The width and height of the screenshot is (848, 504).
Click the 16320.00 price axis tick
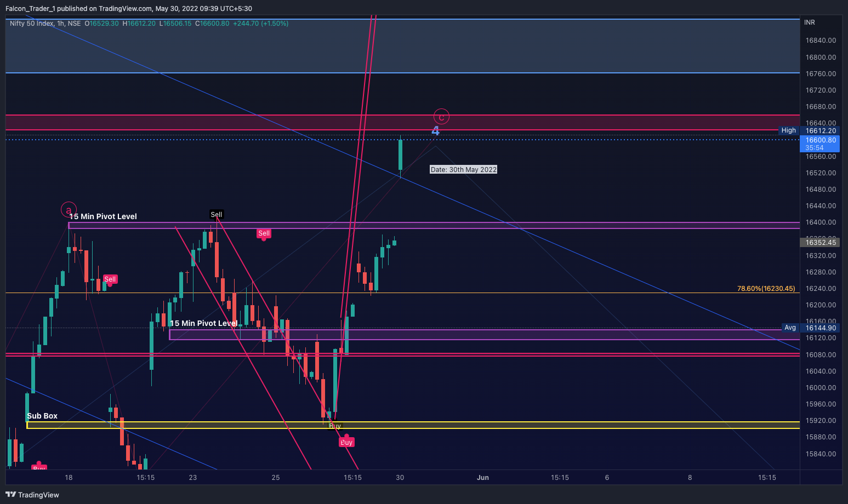pyautogui.click(x=821, y=255)
